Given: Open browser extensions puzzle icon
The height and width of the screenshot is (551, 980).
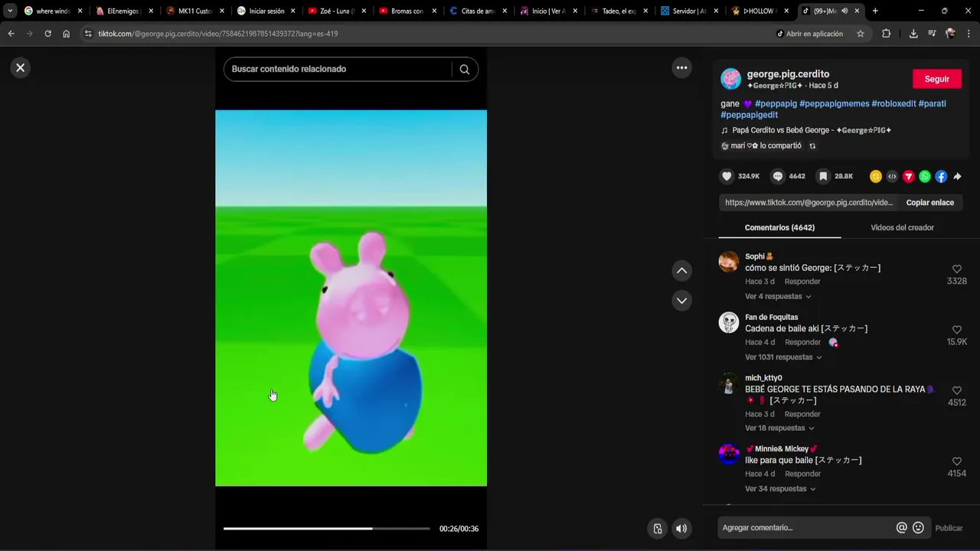Looking at the screenshot, I should [x=887, y=34].
